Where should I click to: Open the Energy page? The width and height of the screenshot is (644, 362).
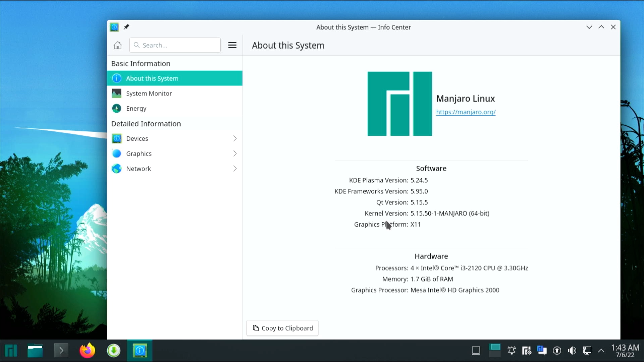pos(175,108)
